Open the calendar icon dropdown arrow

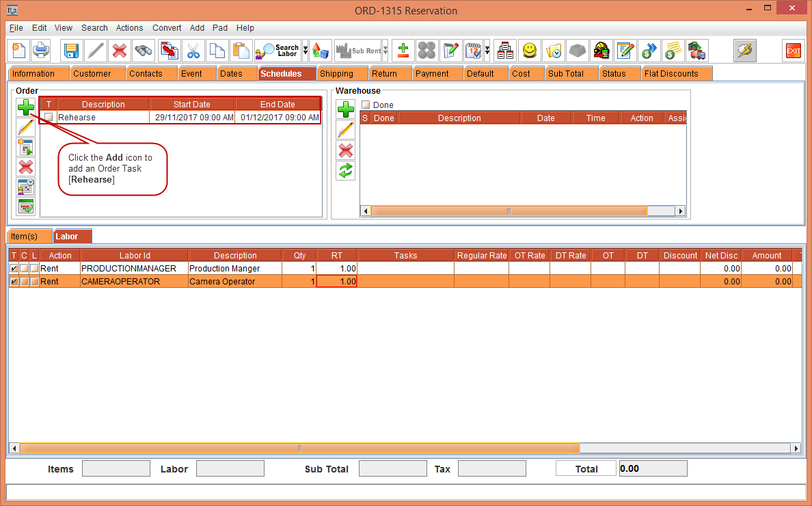(x=489, y=50)
